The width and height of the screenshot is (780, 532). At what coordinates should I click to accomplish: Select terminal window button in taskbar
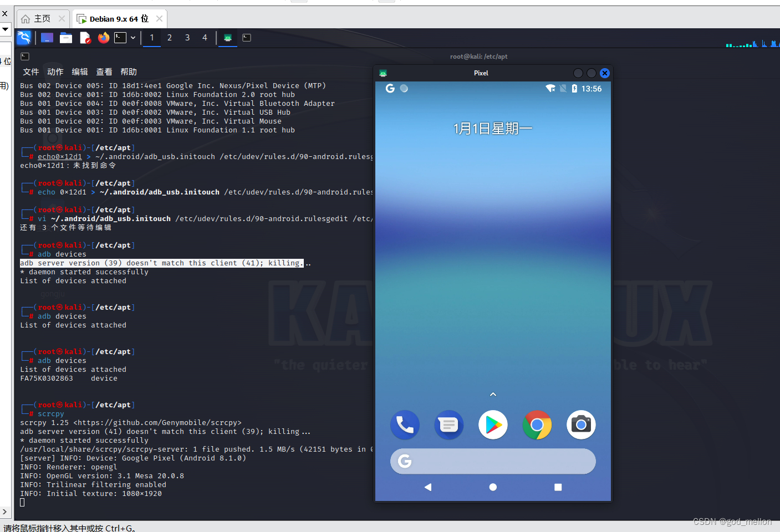(247, 38)
